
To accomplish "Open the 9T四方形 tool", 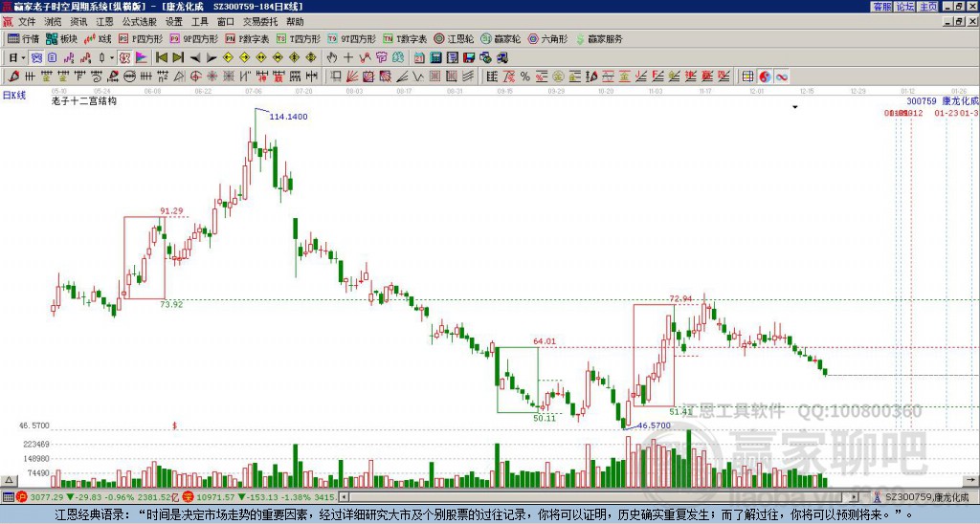I will 351,38.
